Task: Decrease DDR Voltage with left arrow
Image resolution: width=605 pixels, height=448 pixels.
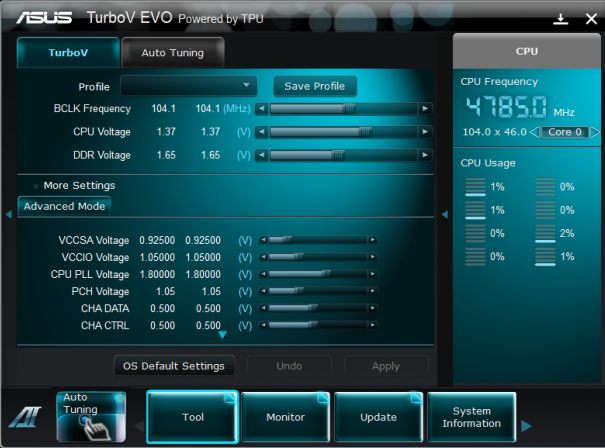Action: coord(262,155)
